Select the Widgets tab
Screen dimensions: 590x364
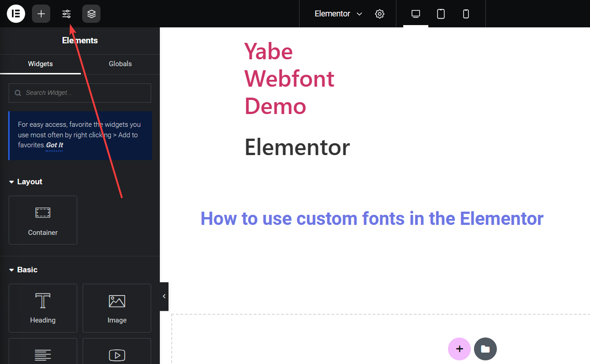[40, 64]
